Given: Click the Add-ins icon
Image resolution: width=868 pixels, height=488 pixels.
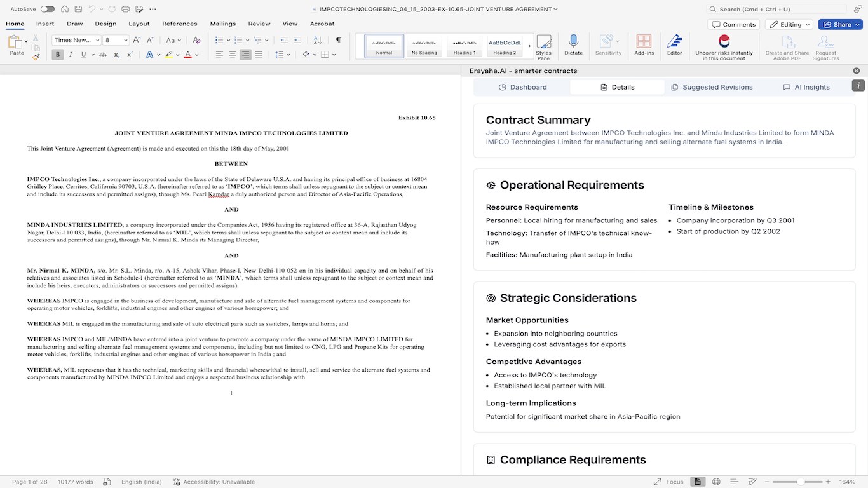Looking at the screenshot, I should click(644, 45).
